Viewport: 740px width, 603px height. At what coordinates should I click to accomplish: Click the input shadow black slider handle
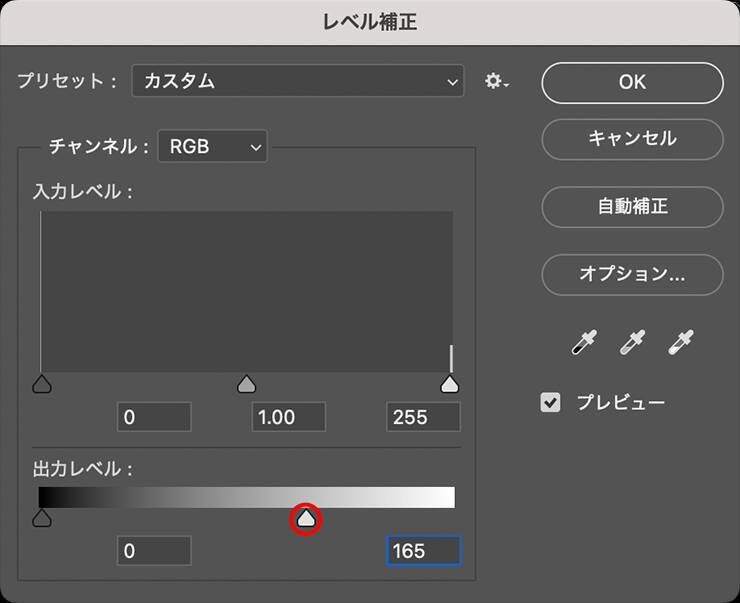point(42,385)
